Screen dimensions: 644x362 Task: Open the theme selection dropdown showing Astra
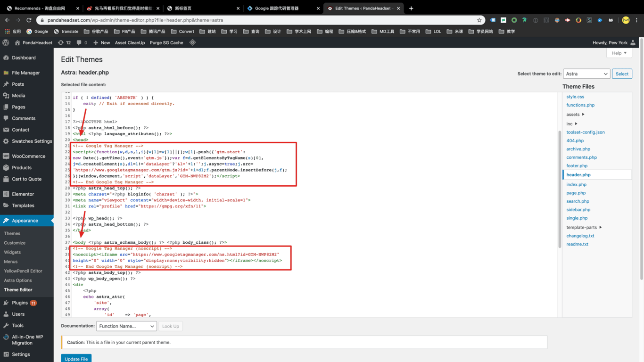[x=586, y=74]
